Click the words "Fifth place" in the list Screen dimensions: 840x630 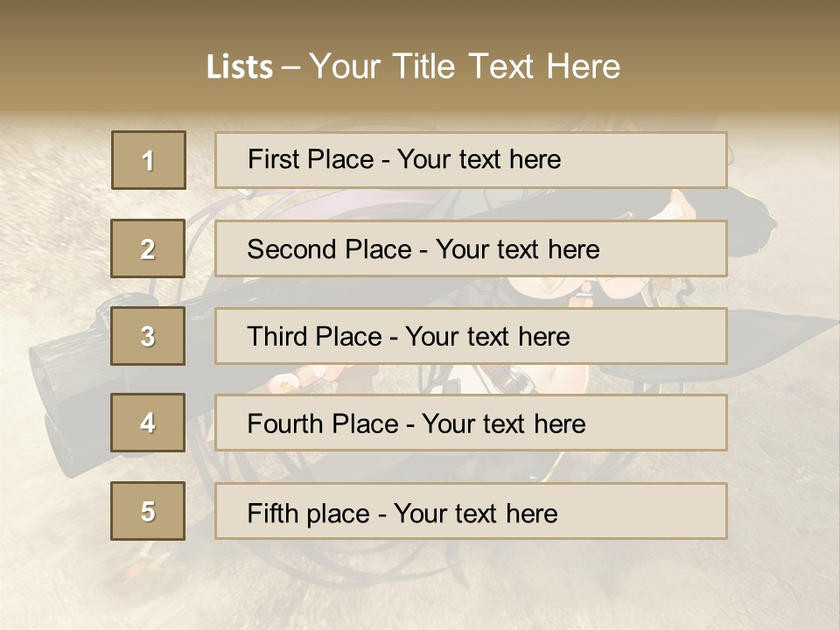click(310, 513)
